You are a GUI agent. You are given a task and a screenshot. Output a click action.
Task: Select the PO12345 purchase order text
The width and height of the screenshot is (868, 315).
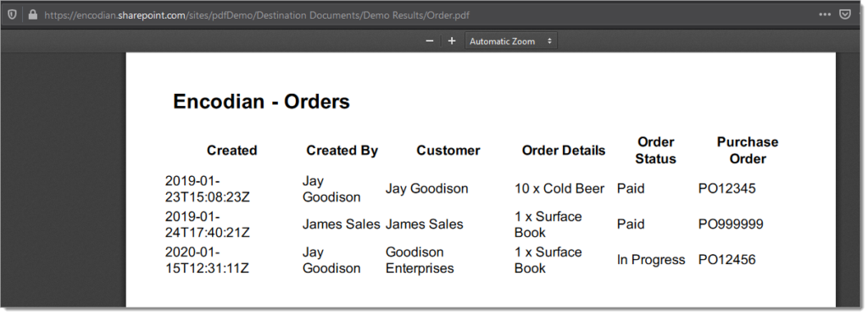coord(726,189)
